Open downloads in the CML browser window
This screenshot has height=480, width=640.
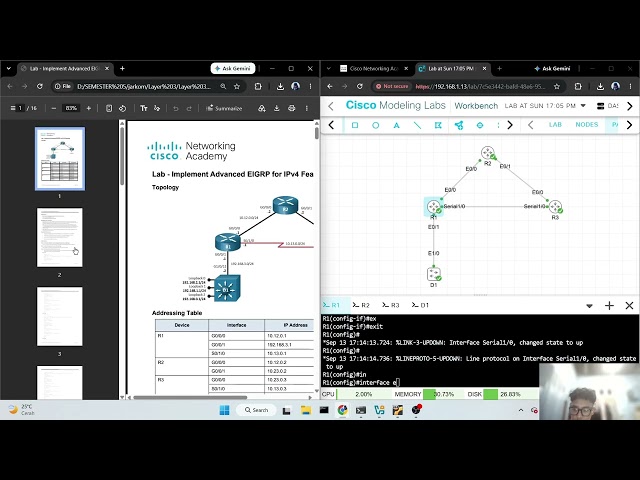tap(600, 86)
